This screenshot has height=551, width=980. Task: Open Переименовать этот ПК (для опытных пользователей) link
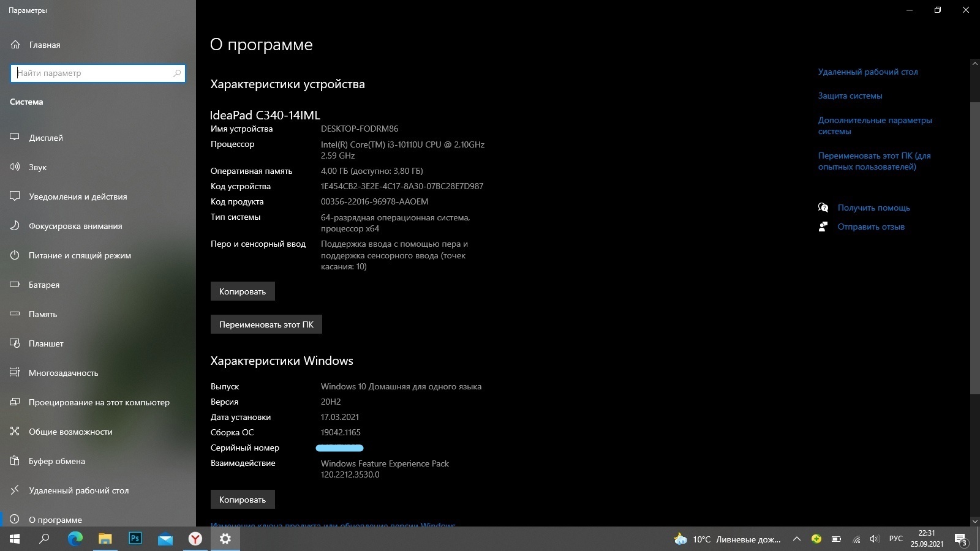(875, 161)
